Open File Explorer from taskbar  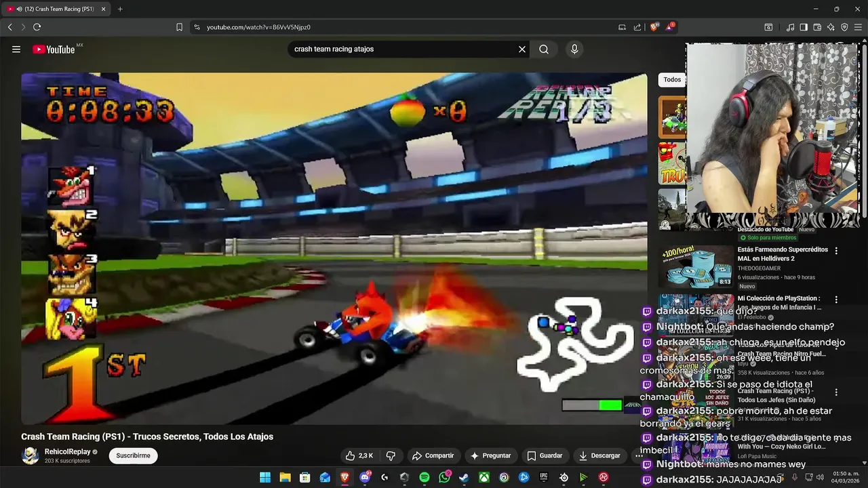285,477
